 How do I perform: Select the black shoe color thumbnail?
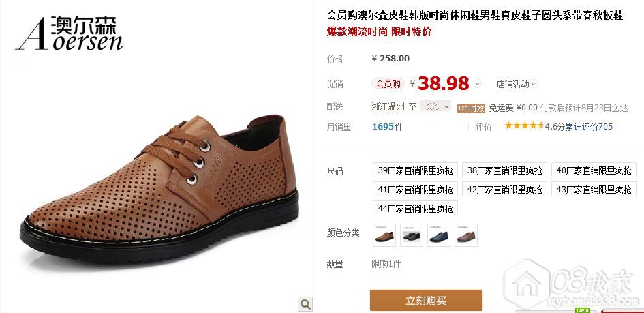coord(412,235)
